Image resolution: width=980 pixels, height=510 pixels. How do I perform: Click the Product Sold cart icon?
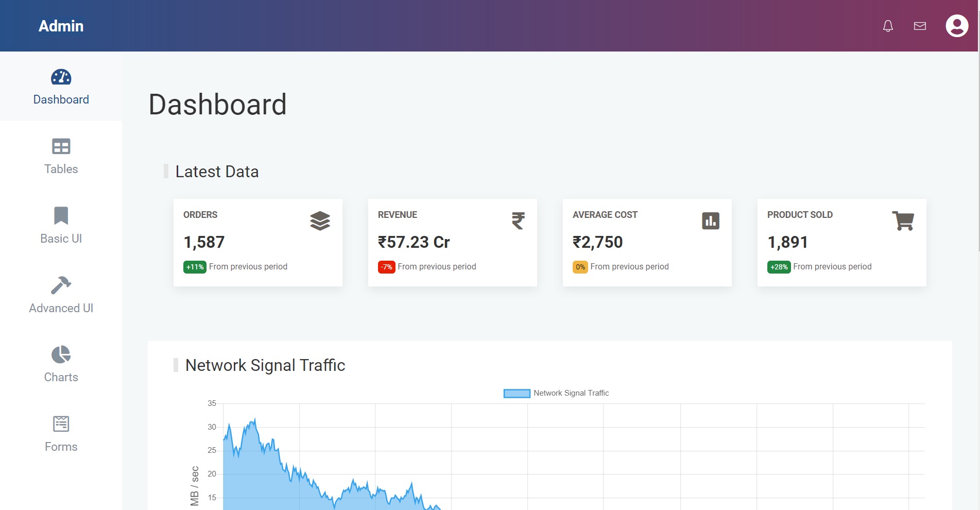pos(903,221)
